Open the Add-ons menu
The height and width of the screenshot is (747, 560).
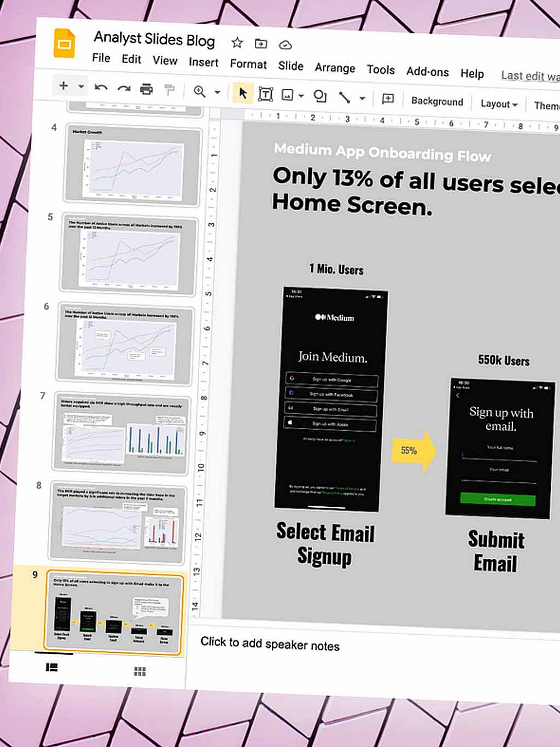coord(428,72)
